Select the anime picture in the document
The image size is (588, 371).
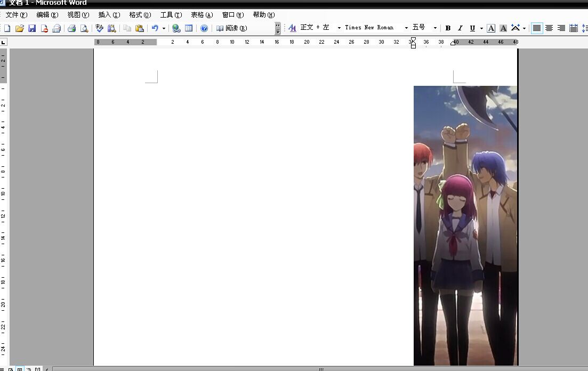465,225
